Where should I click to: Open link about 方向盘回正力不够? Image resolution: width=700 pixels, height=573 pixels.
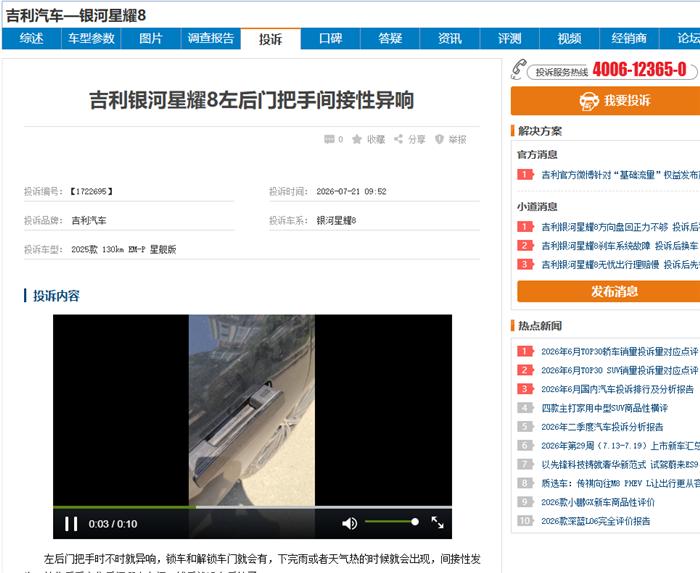point(620,227)
